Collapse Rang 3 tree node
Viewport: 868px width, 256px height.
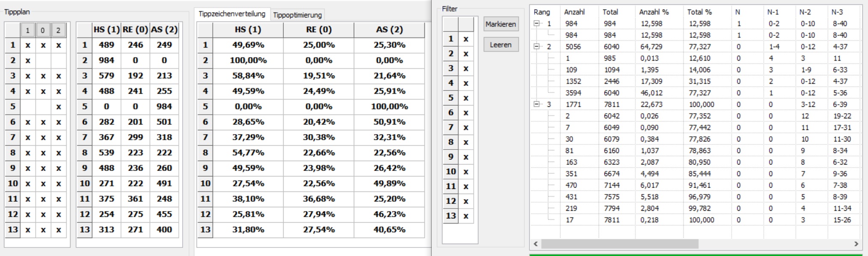tap(536, 104)
